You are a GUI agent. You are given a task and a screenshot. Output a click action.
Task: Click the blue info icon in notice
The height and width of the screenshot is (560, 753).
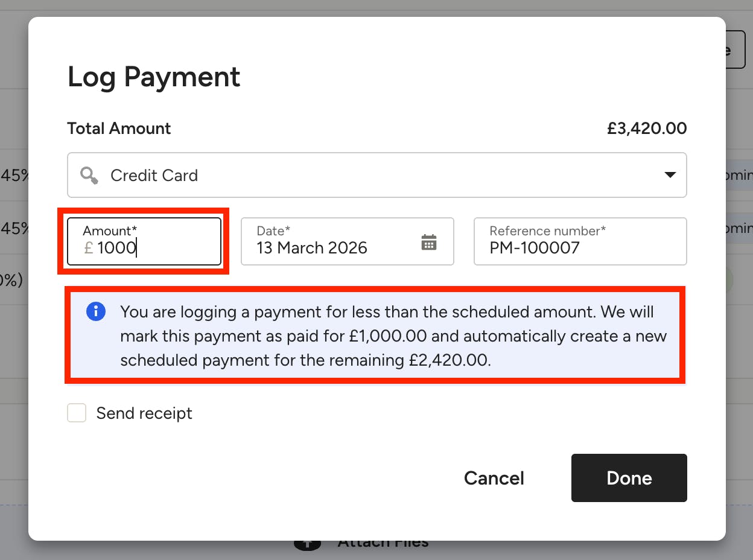pyautogui.click(x=96, y=312)
